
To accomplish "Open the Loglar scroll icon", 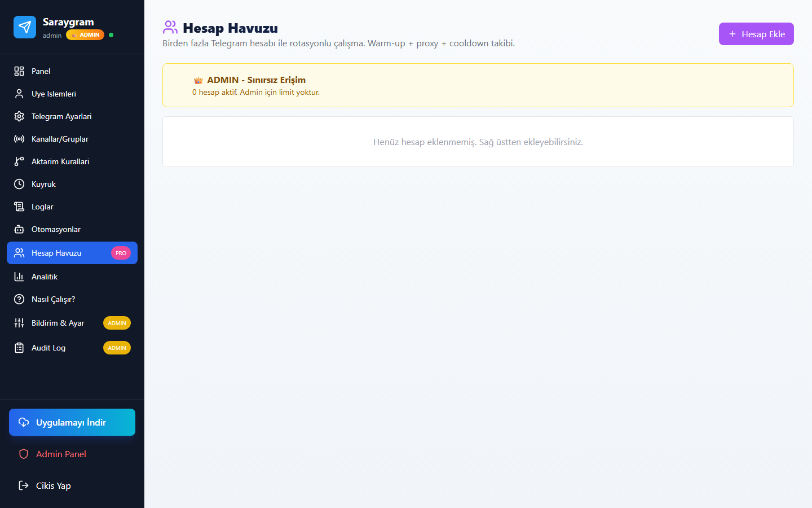I will pyautogui.click(x=19, y=207).
